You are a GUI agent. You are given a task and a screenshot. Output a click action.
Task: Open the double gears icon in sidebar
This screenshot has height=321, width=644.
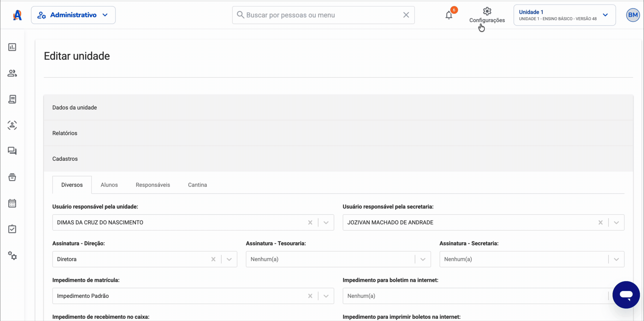point(12,256)
